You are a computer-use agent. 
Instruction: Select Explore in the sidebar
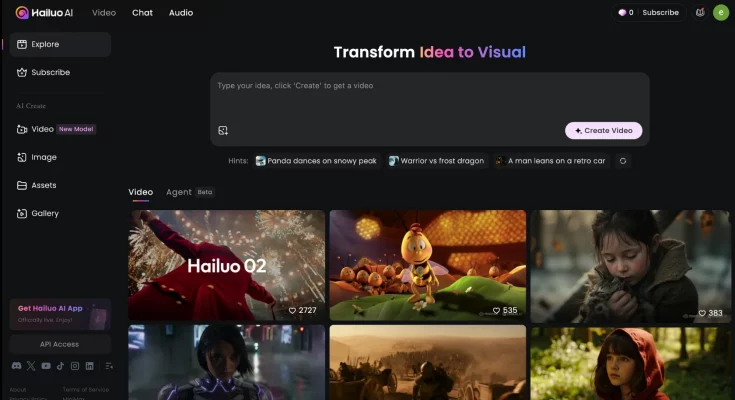pos(60,44)
